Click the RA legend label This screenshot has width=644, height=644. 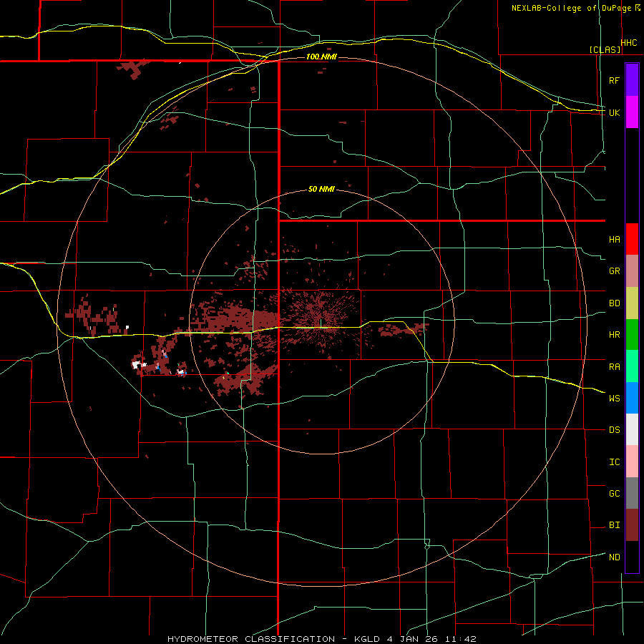coord(614,366)
